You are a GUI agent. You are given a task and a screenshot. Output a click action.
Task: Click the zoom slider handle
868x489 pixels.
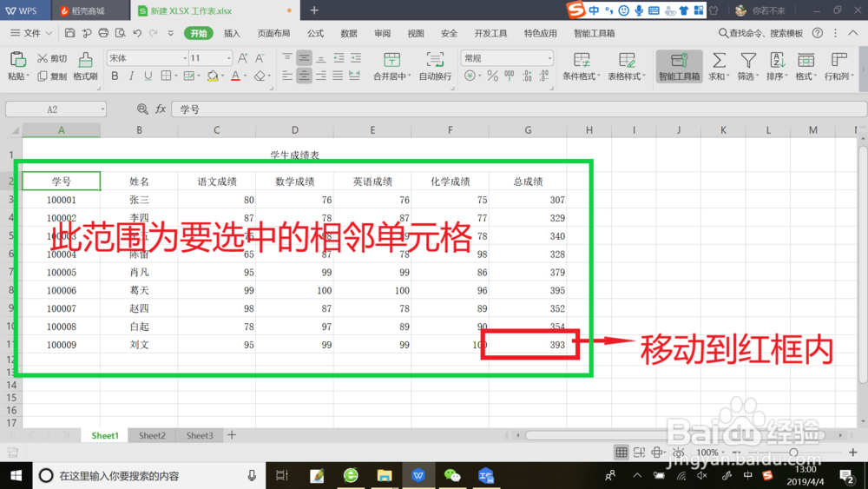794,453
